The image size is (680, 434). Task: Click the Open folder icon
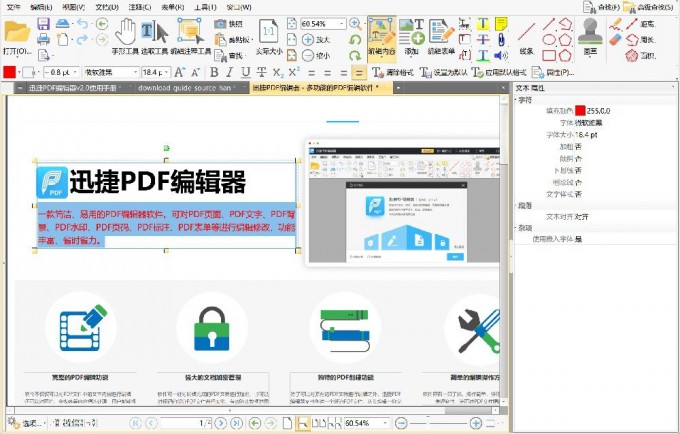(17, 31)
